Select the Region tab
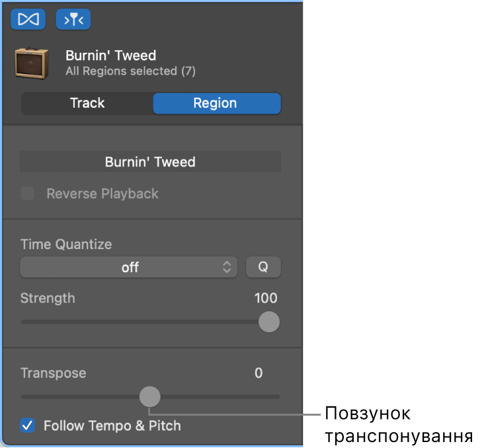The image size is (482, 448). click(216, 103)
